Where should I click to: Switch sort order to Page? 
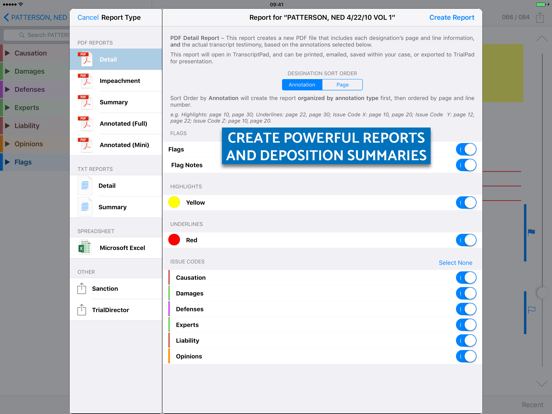pyautogui.click(x=342, y=85)
